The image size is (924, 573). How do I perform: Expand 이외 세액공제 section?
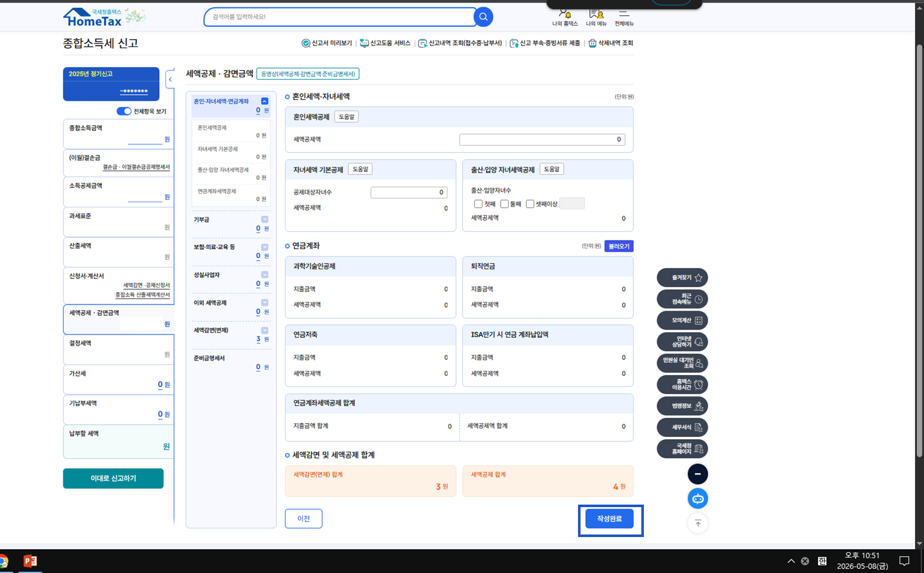(x=264, y=302)
